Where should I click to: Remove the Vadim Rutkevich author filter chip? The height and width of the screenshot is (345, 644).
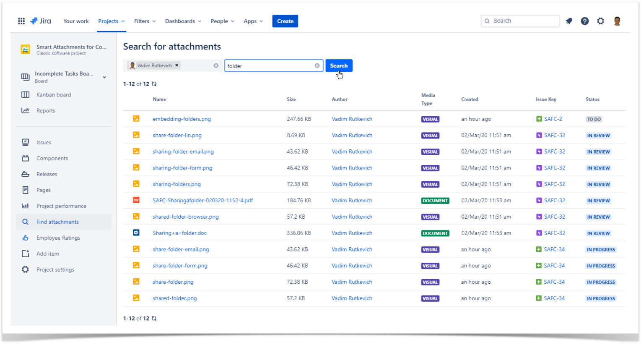[177, 65]
